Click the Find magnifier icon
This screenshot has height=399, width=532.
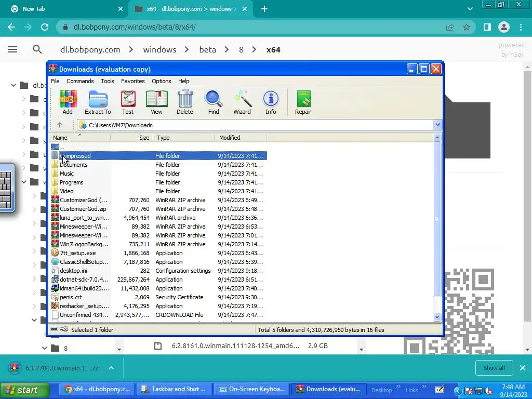coord(214,102)
